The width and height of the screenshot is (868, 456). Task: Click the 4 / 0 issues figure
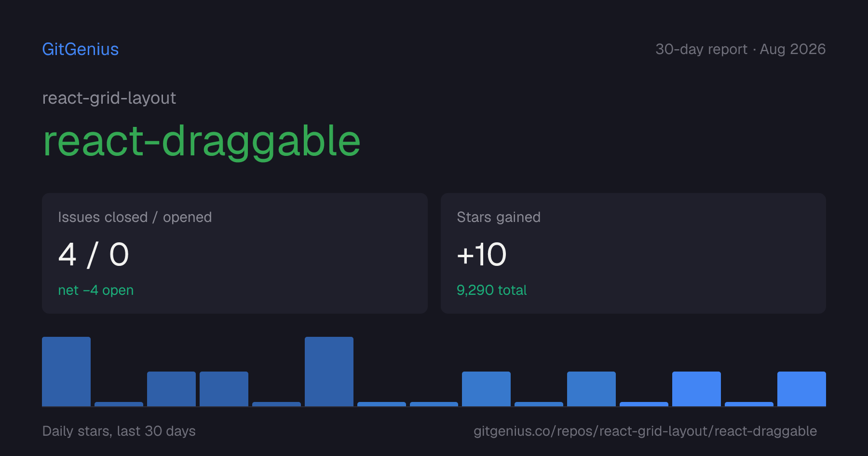(94, 254)
